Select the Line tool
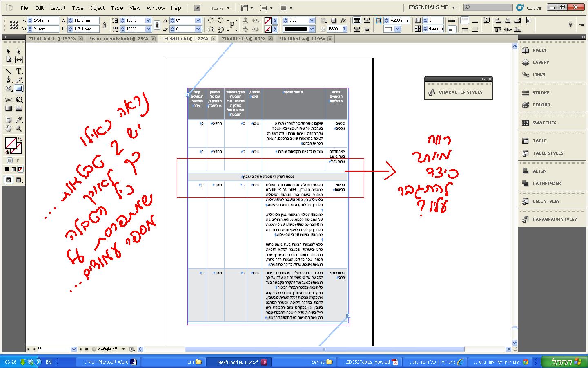The image size is (588, 368). click(8, 71)
